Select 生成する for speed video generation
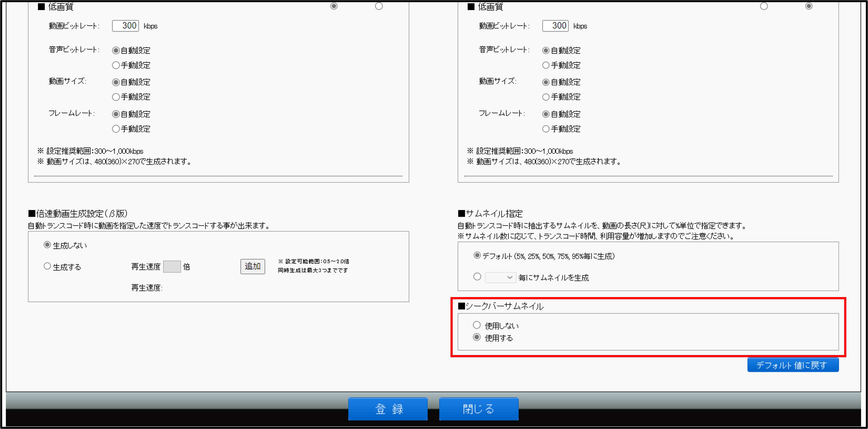This screenshot has height=429, width=868. point(47,266)
